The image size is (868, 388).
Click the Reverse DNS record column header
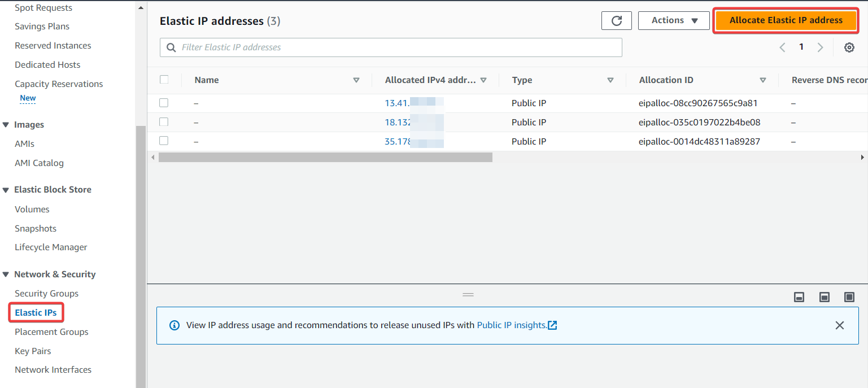829,80
